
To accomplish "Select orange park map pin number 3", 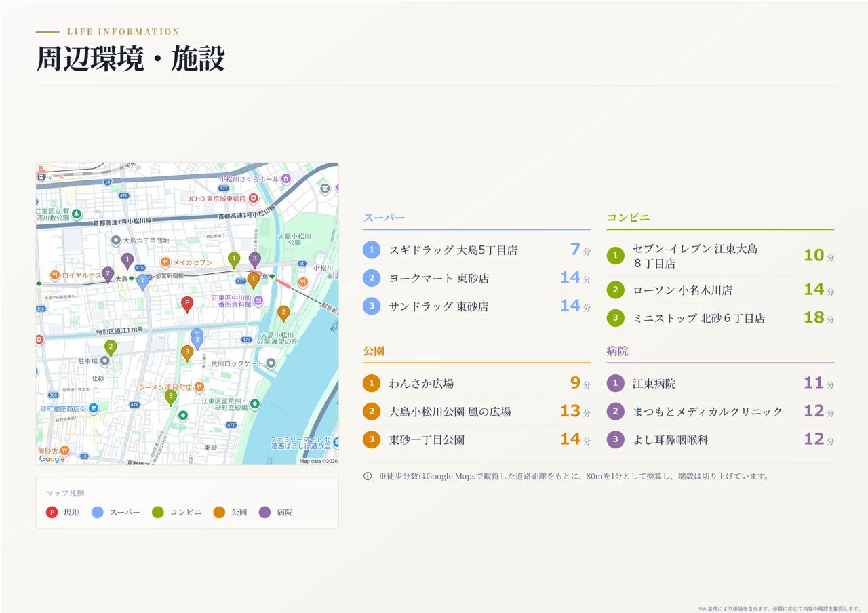I will click(x=187, y=352).
